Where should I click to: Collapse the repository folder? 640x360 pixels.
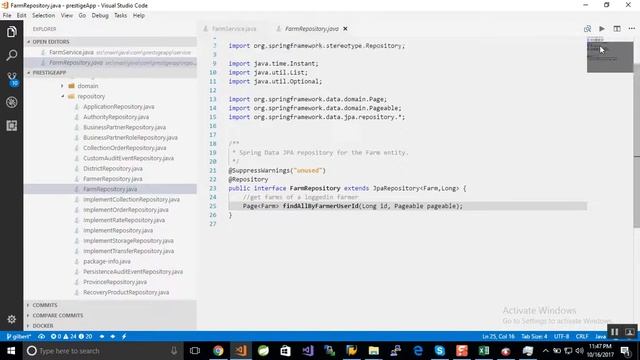91,96
